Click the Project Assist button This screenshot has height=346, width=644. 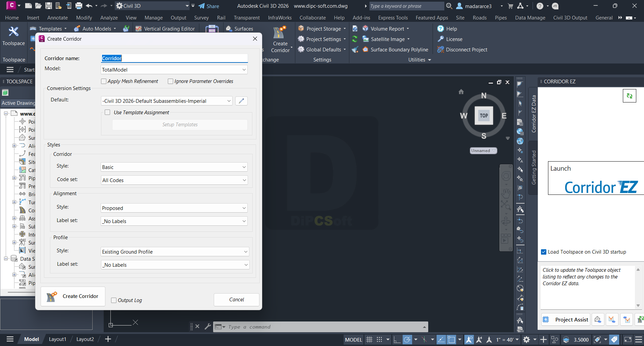click(566, 319)
